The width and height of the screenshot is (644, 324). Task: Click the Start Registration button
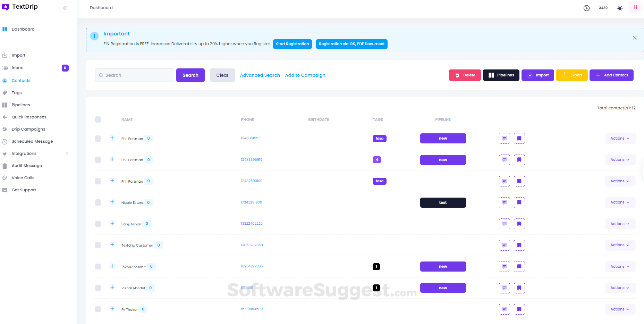point(292,44)
